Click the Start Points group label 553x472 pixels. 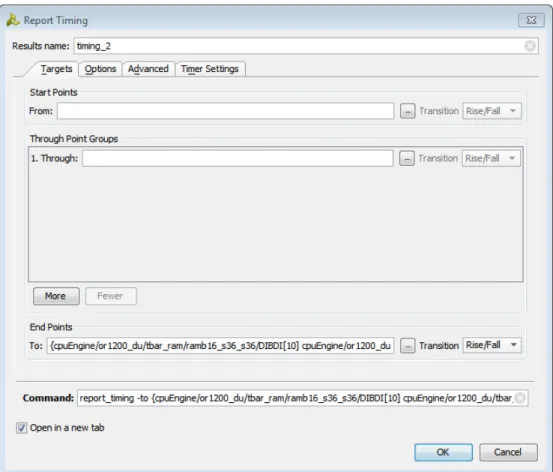coord(54,92)
